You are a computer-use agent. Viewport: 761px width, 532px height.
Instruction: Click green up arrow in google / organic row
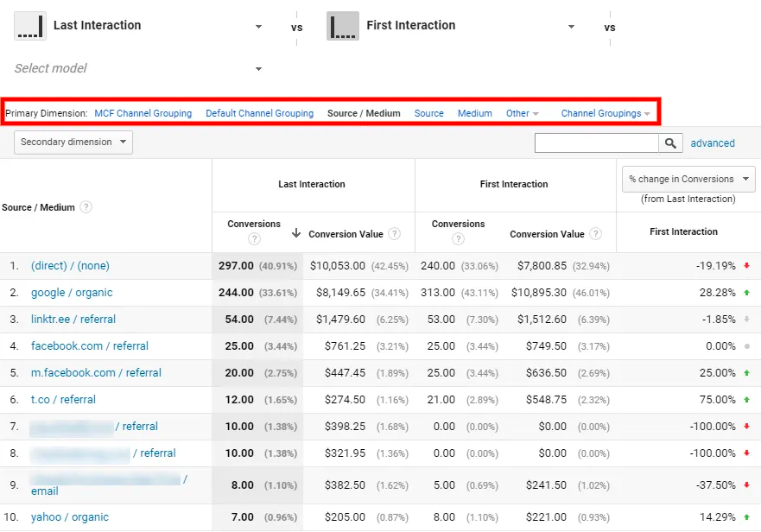747,292
